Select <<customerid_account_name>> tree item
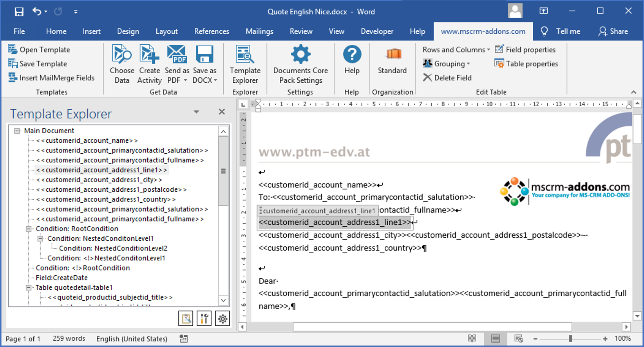 [87, 141]
